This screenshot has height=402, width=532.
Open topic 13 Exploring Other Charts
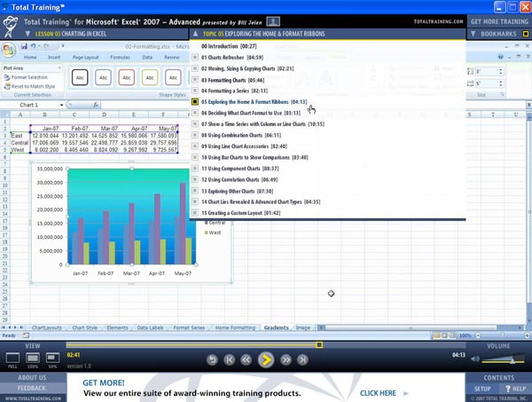pos(240,191)
